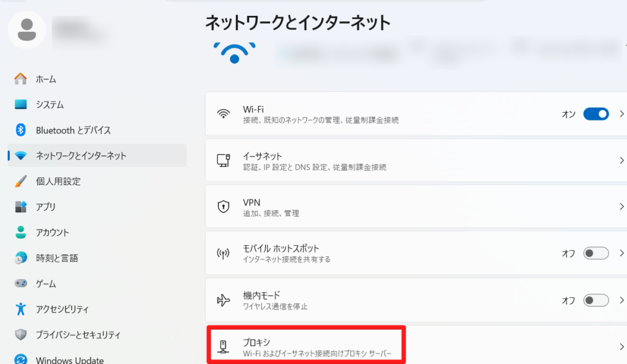
Task: Open the VPN settings row title
Action: coord(252,202)
